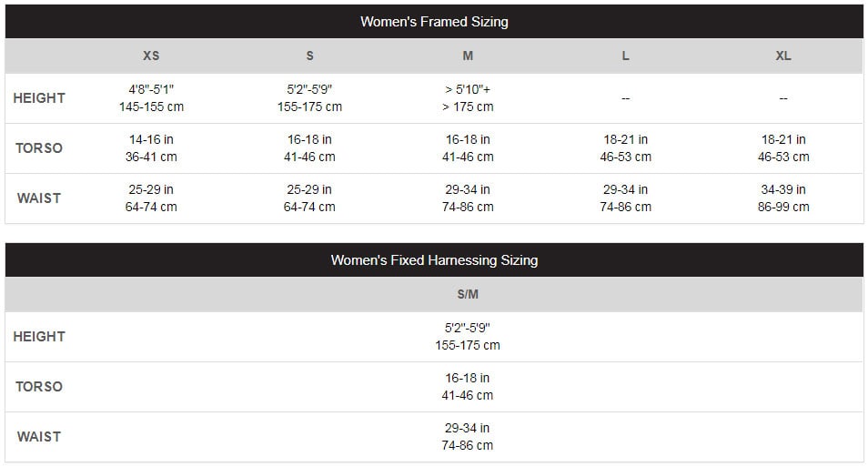
Task: Click the XL column header
Action: pyautogui.click(x=783, y=56)
